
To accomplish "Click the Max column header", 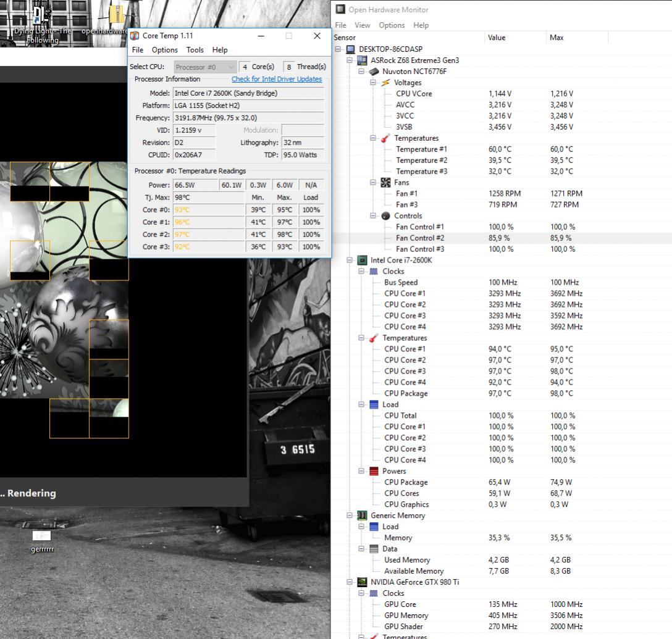I will click(x=556, y=38).
